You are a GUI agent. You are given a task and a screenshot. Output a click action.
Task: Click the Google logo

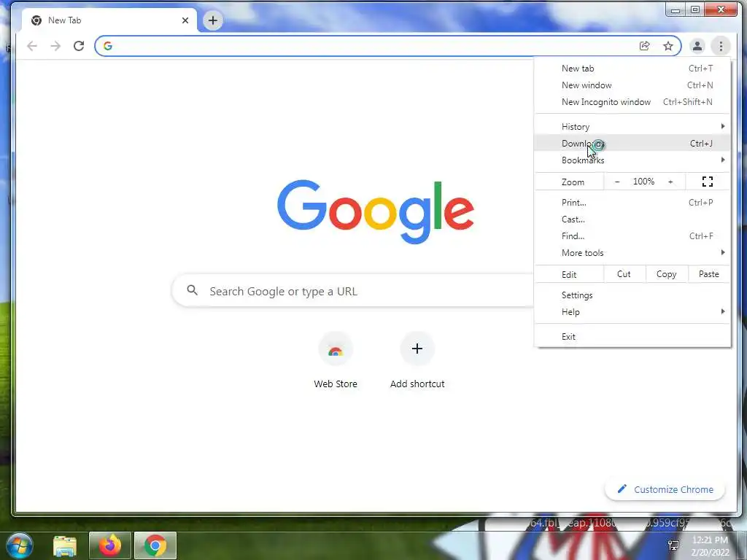pyautogui.click(x=376, y=211)
